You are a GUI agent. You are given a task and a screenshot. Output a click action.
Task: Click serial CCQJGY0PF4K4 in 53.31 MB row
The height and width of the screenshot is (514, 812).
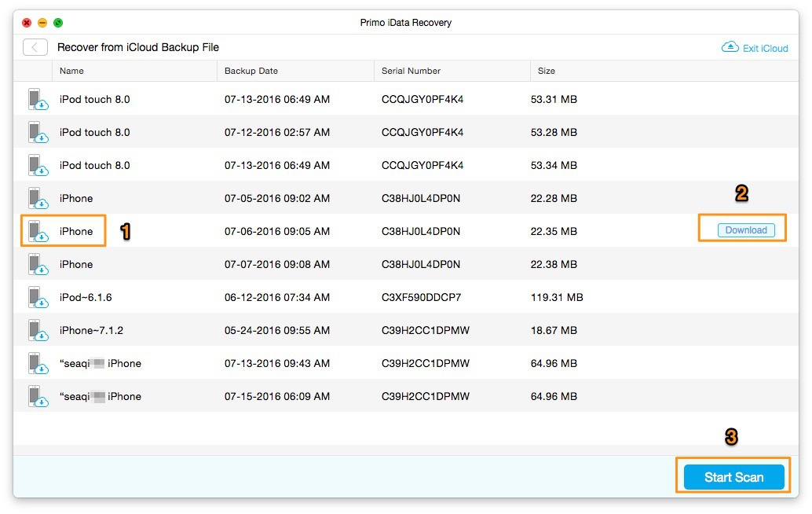click(422, 100)
